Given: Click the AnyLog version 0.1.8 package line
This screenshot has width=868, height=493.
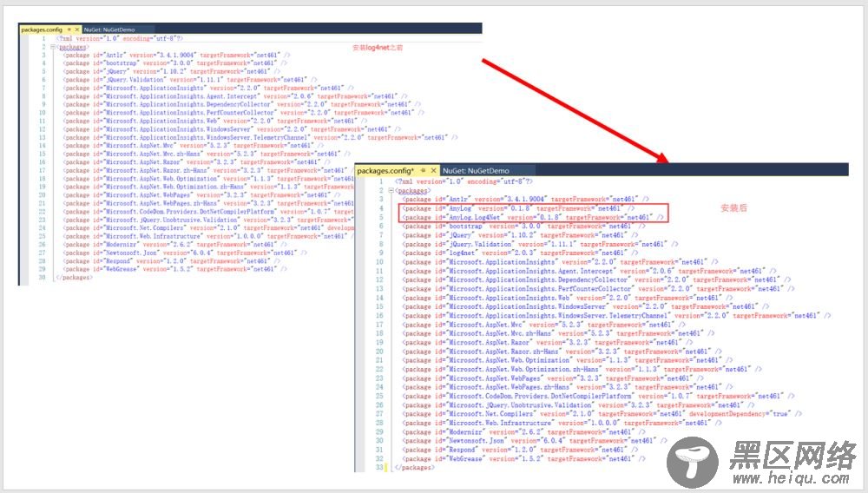Looking at the screenshot, I should [518, 208].
